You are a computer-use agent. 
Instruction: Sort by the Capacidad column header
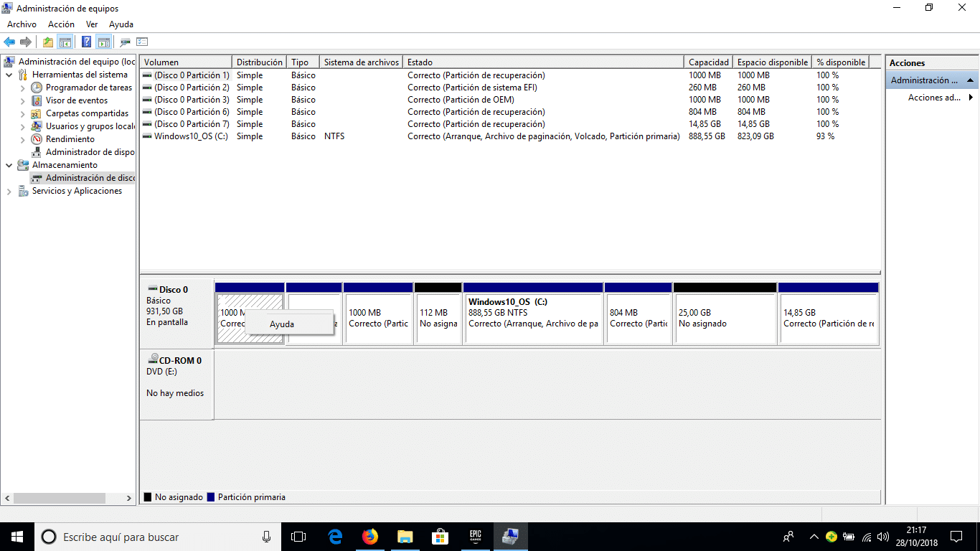coord(708,62)
